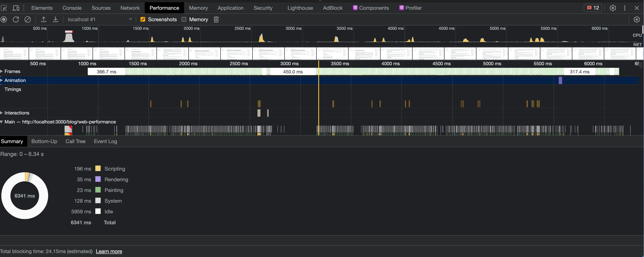The image size is (644, 257).
Task: Expand the Animation track
Action: [x=2, y=80]
